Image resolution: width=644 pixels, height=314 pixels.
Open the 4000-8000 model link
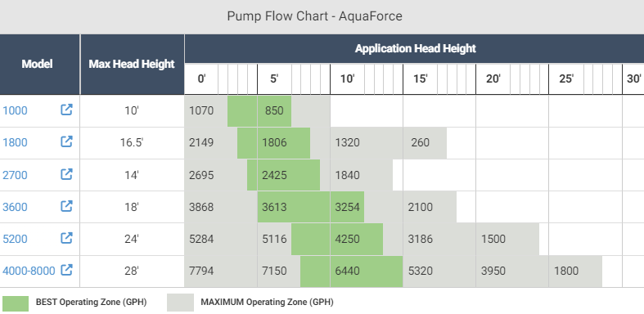point(29,271)
